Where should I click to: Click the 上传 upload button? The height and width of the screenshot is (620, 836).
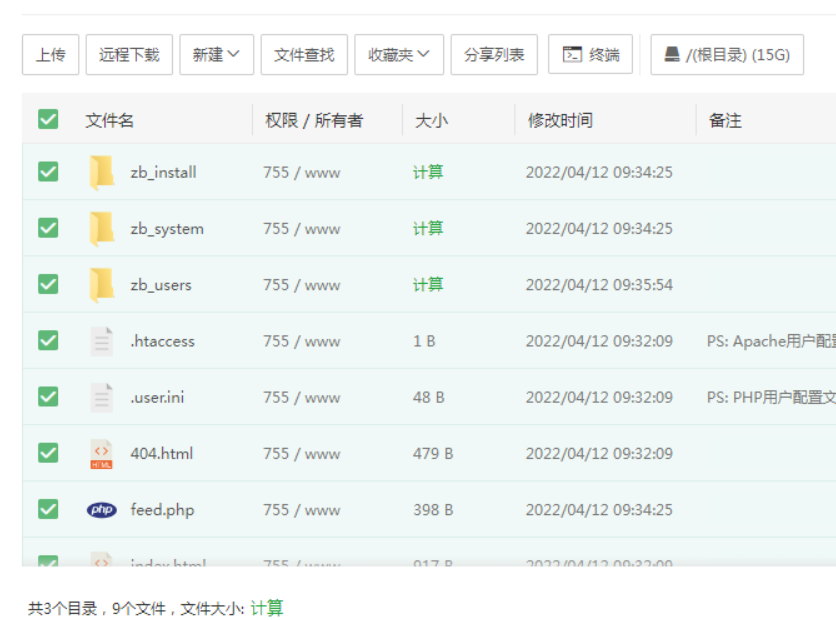coord(50,55)
